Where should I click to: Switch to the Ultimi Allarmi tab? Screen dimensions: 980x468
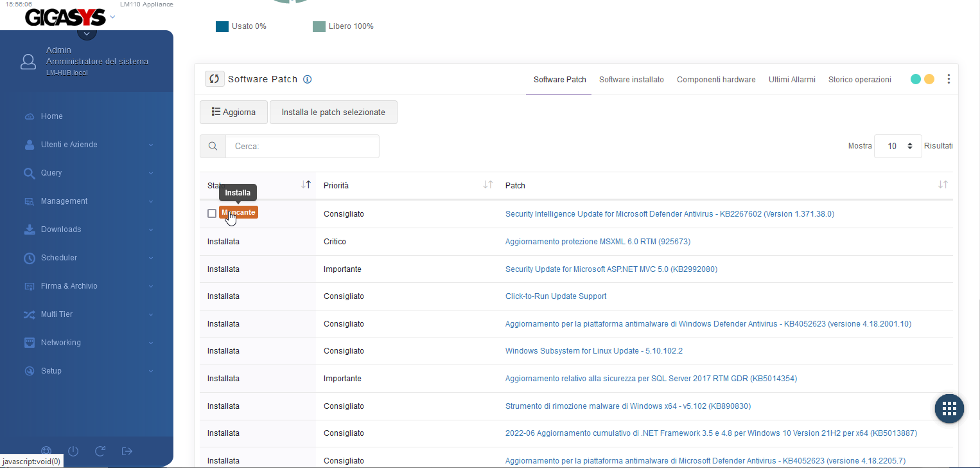pos(792,80)
